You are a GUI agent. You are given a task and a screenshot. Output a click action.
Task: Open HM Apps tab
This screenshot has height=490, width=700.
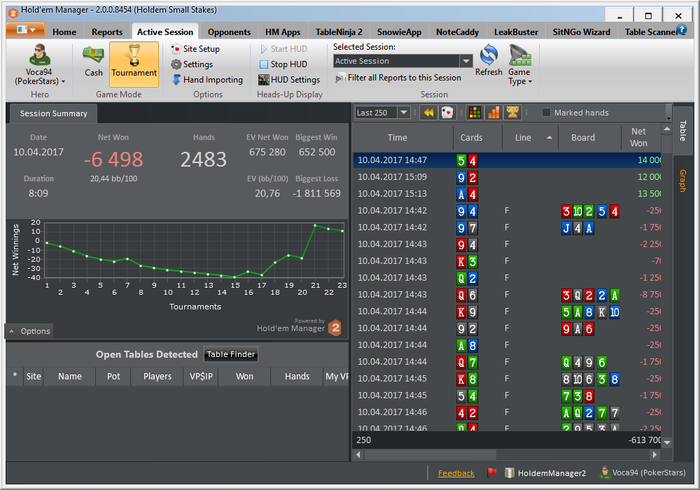coord(283,32)
